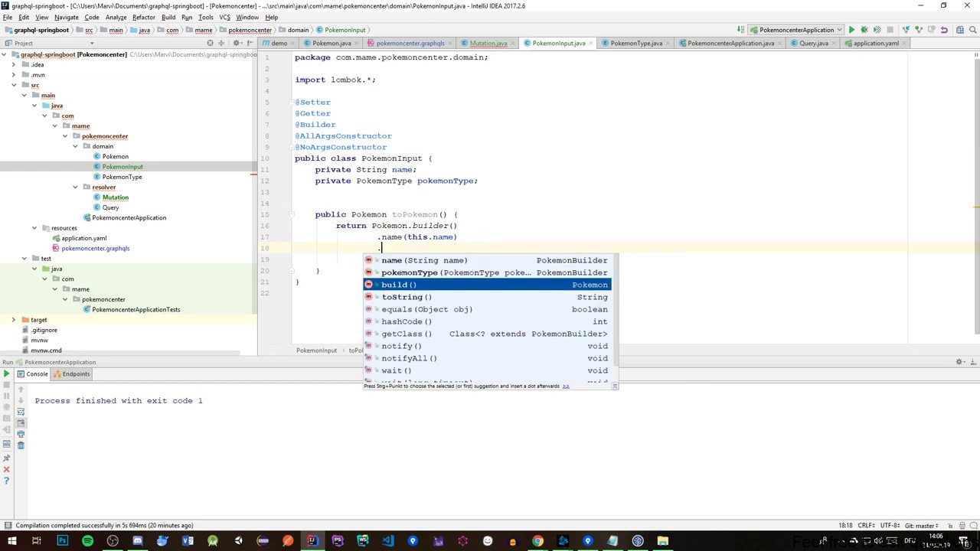The height and width of the screenshot is (551, 980).
Task: Pin the Run tab
Action: pyautogui.click(x=6, y=457)
